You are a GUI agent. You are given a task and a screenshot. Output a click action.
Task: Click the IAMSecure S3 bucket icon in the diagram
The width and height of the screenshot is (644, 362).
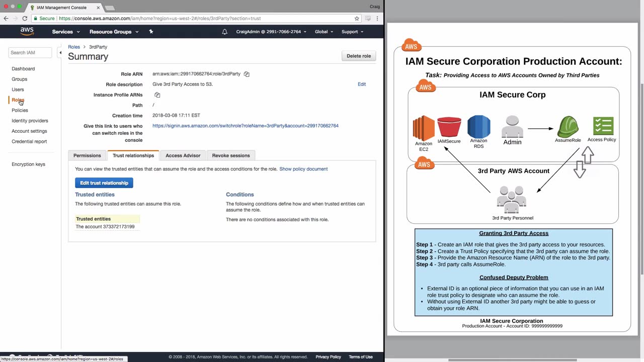[449, 127]
